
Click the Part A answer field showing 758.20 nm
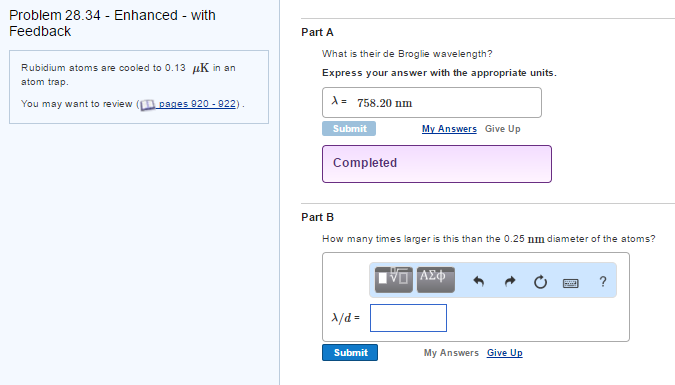[432, 102]
